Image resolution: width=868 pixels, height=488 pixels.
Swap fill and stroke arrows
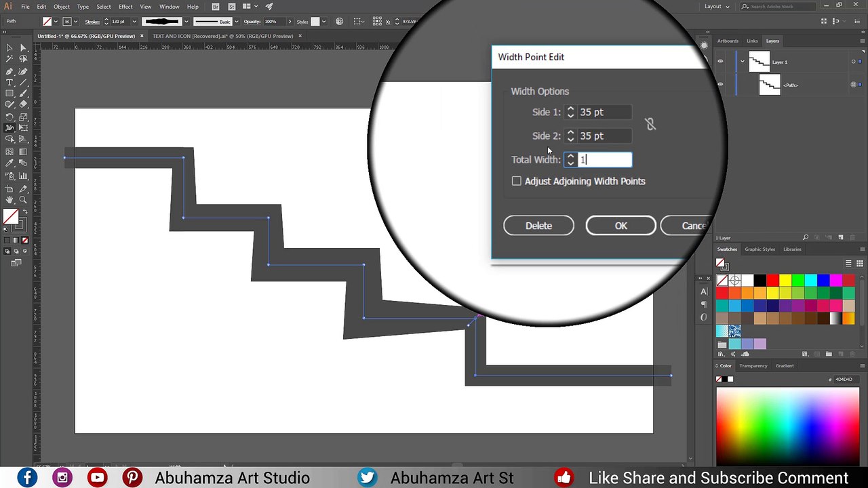[25, 212]
